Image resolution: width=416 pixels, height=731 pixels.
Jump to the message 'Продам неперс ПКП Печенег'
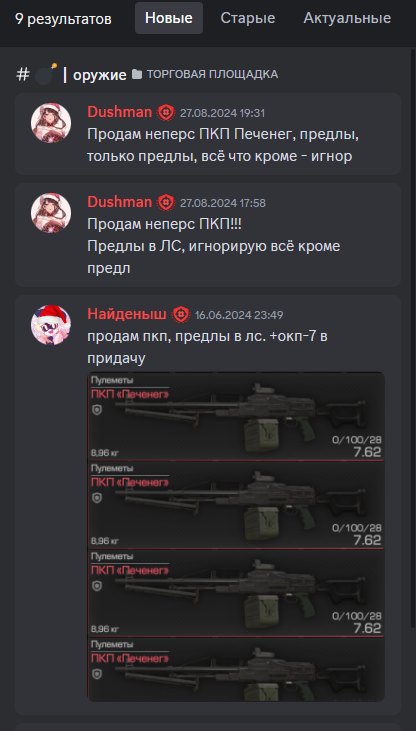tap(208, 134)
